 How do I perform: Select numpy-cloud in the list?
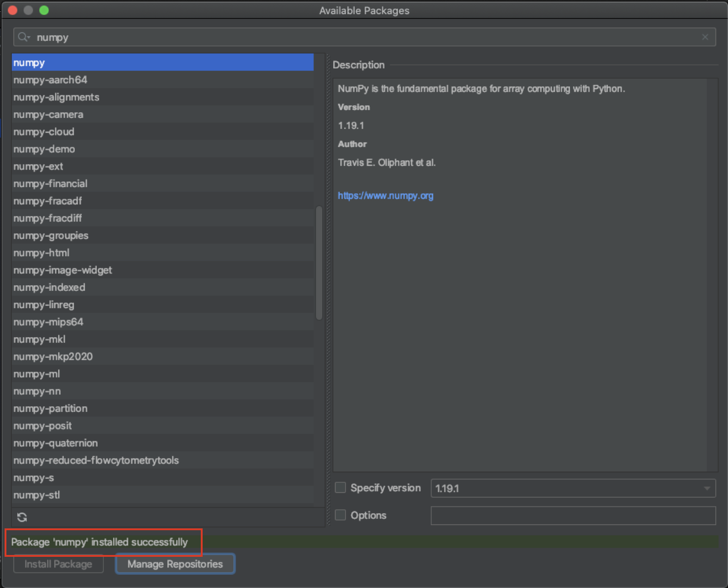pos(163,132)
